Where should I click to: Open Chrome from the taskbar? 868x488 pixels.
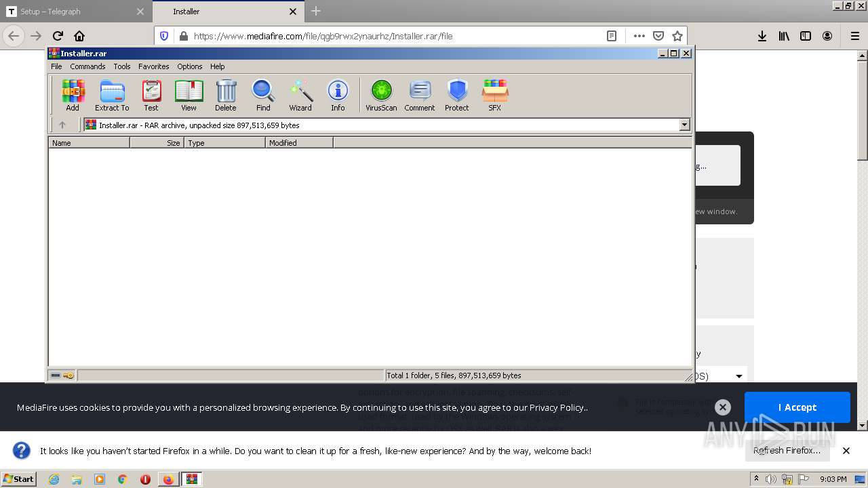[x=123, y=479]
